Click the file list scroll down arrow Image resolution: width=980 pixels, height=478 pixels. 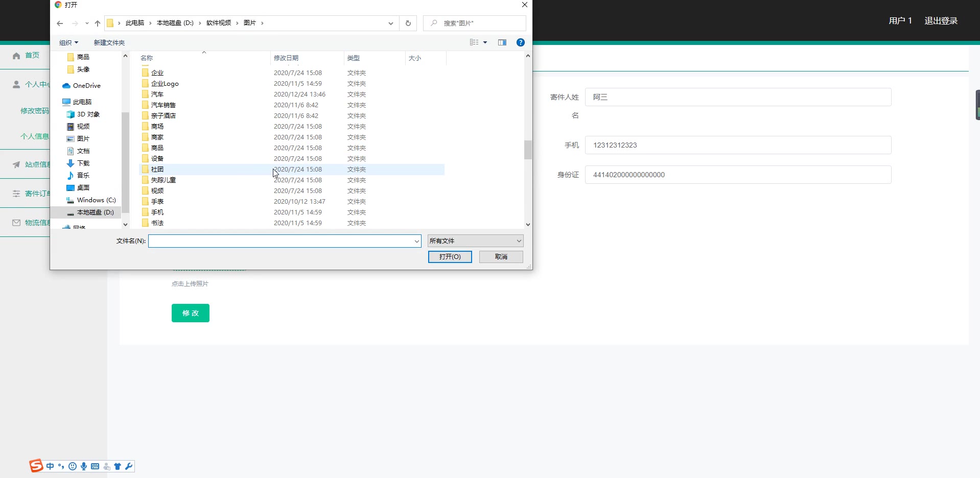point(528,224)
